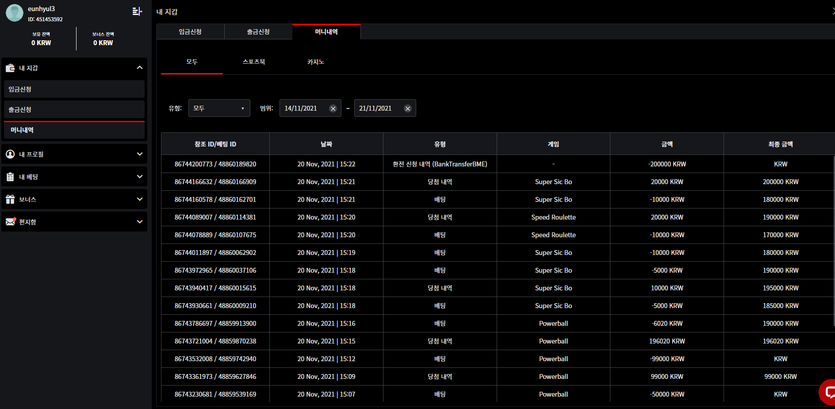The height and width of the screenshot is (409, 835).
Task: Expand the 내 프로필 section
Action: coord(140,154)
